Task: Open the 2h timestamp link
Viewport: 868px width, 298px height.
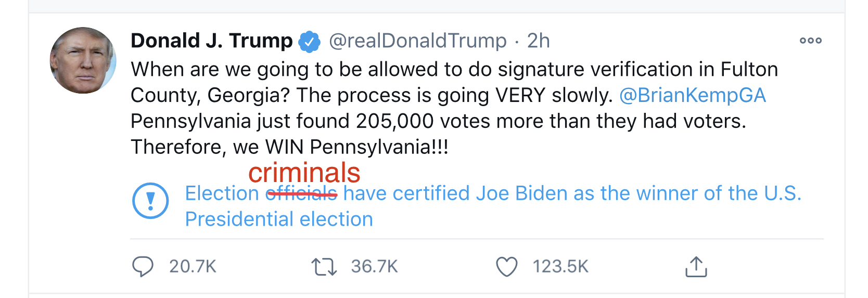Action: coord(538,41)
